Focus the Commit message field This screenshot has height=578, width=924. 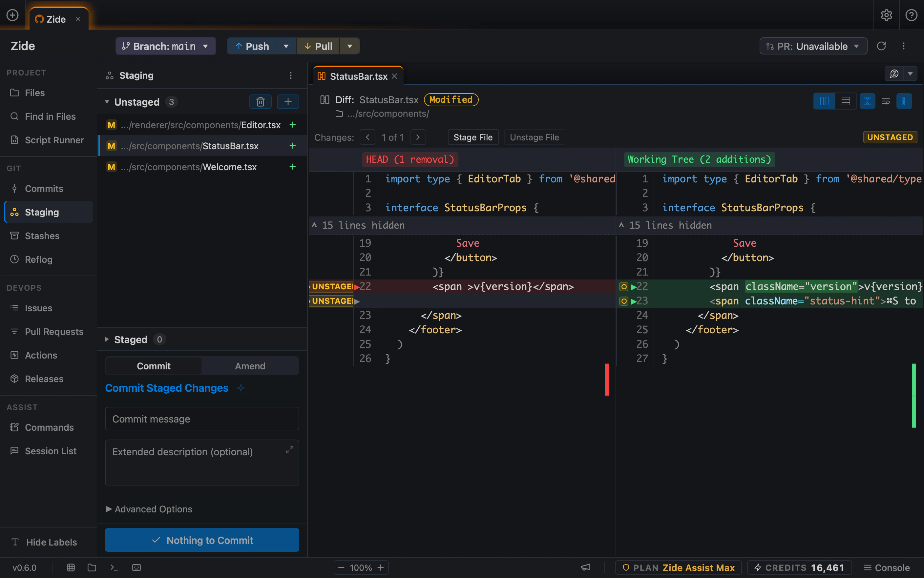click(202, 419)
